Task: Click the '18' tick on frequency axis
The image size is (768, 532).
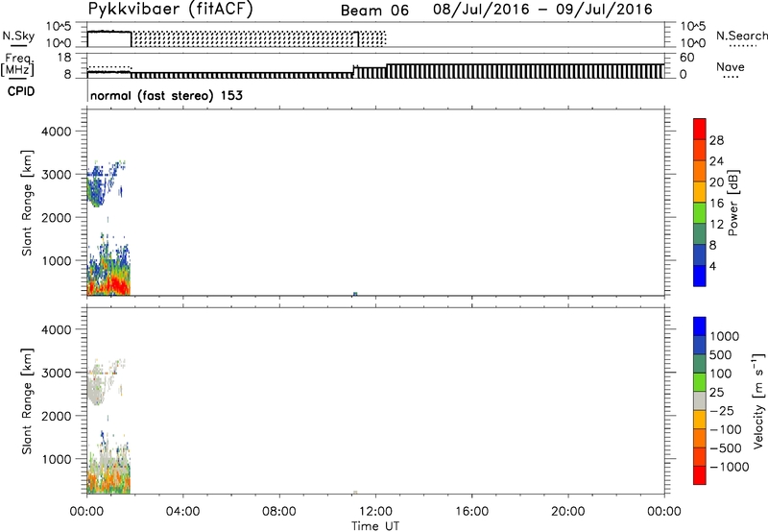Action: coord(63,58)
